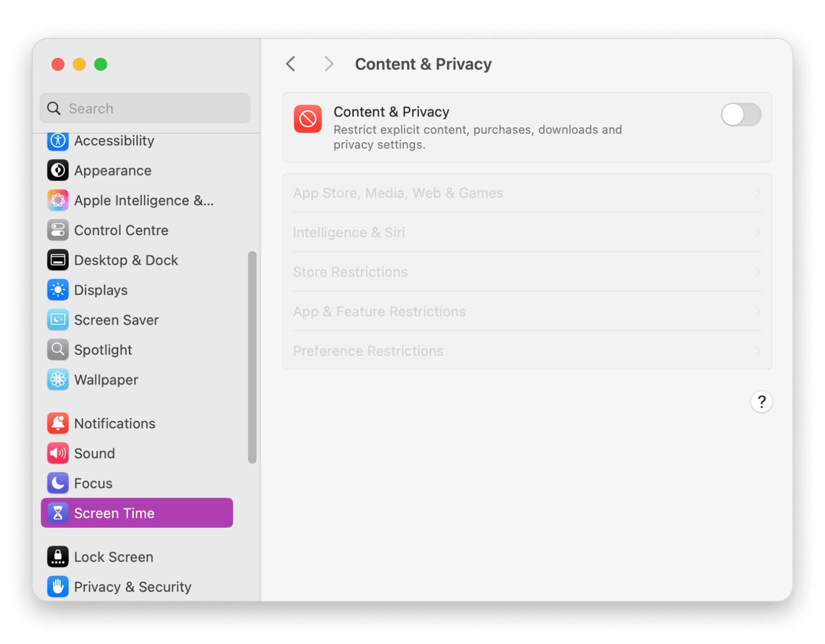The height and width of the screenshot is (644, 825).
Task: Select the Apple Intelligence icon
Action: pyautogui.click(x=58, y=200)
